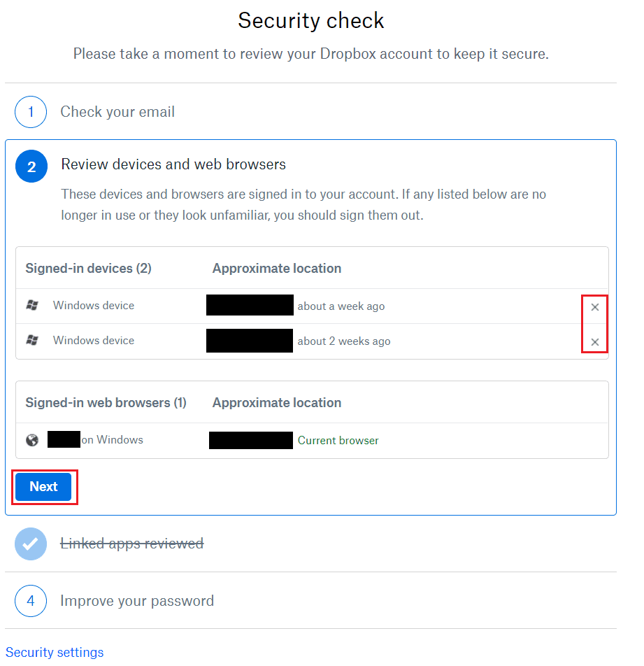Expand the Linked apps reviewed step
The height and width of the screenshot is (666, 644).
pyautogui.click(x=132, y=544)
